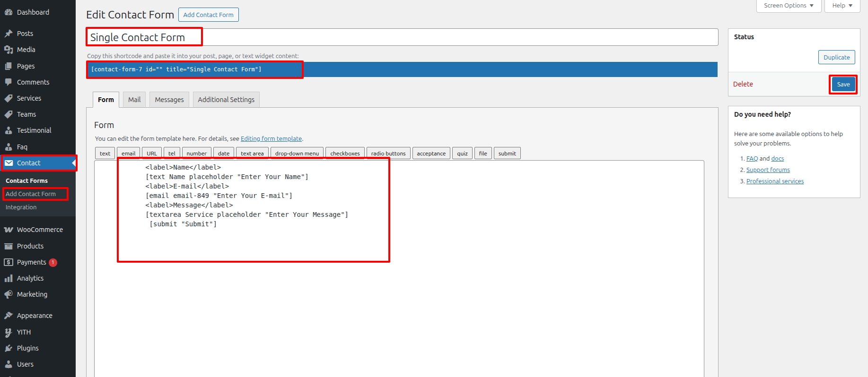Expand the Help dropdown panel
Viewport: 868px width, 377px height.
click(842, 6)
